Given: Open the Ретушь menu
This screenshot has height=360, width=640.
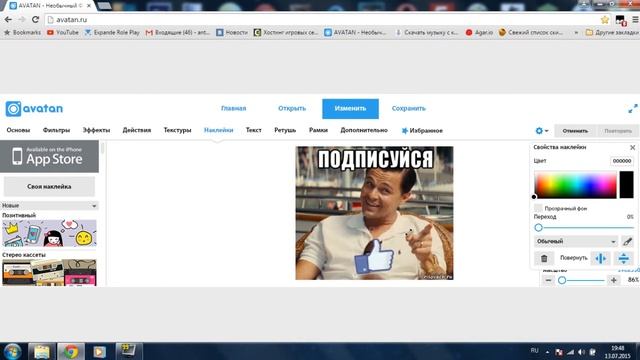Looking at the screenshot, I should (285, 130).
